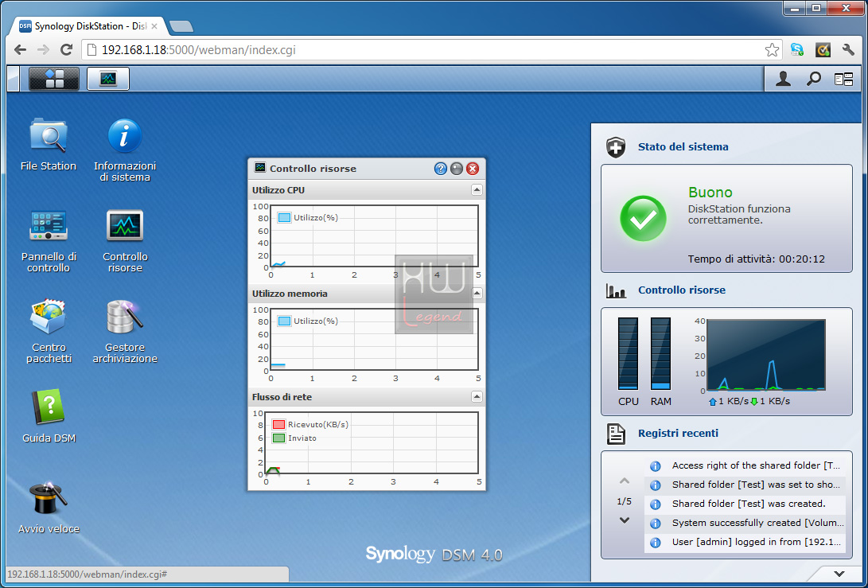The image size is (868, 588).
Task: Toggle Inviato green legend swatch
Action: click(x=278, y=438)
